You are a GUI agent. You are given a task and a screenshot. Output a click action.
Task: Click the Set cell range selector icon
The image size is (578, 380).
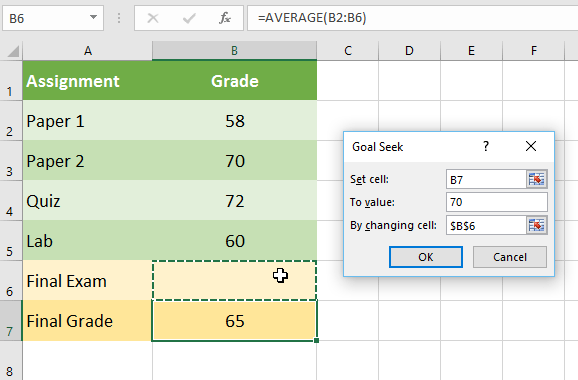coord(536,179)
